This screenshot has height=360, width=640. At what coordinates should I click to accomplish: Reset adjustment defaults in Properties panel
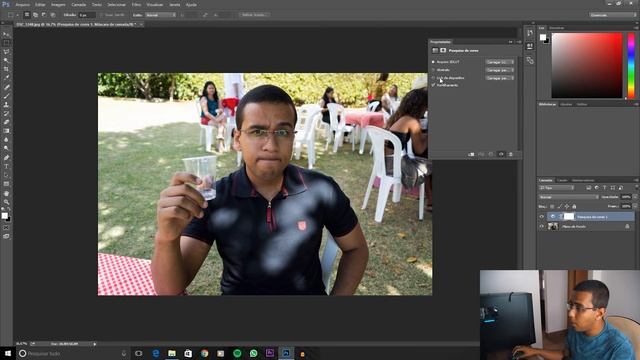pos(491,154)
